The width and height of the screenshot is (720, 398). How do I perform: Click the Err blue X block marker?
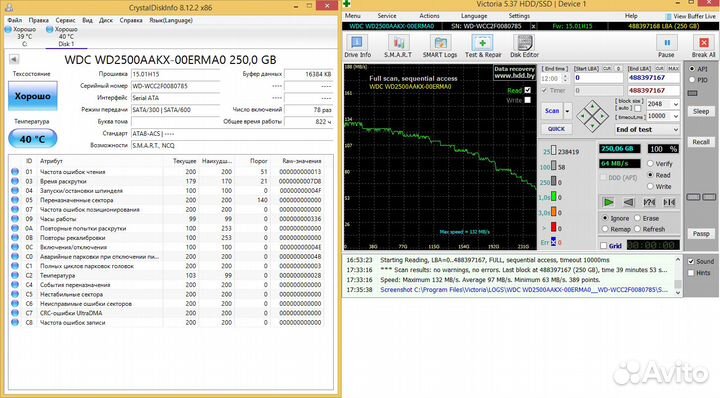click(x=553, y=242)
